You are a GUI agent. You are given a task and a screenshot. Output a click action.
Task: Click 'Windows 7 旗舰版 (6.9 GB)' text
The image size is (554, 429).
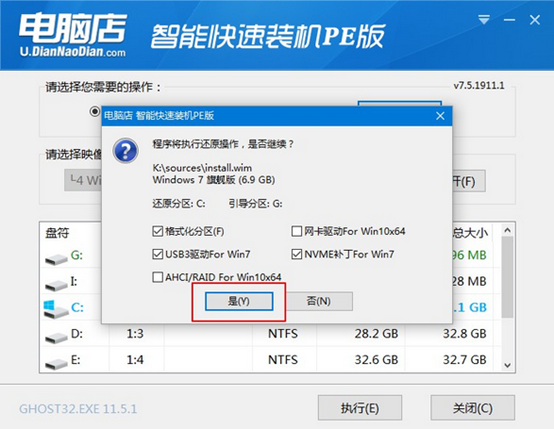pos(214,180)
